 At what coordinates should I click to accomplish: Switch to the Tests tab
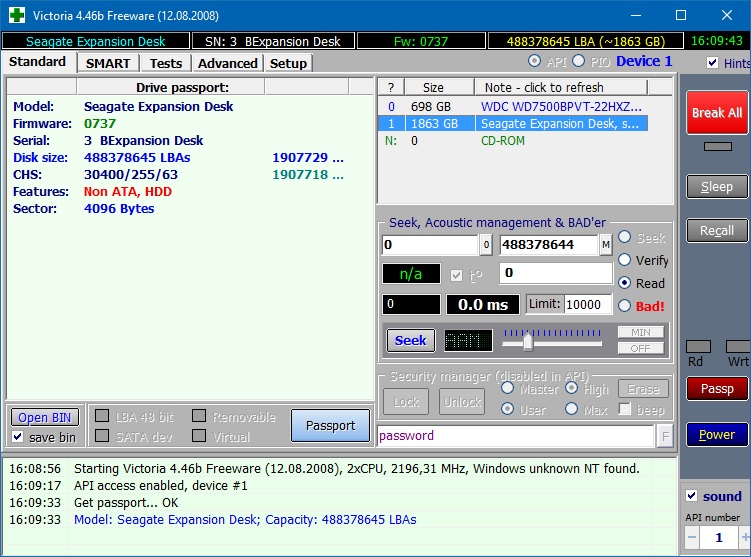(x=166, y=63)
